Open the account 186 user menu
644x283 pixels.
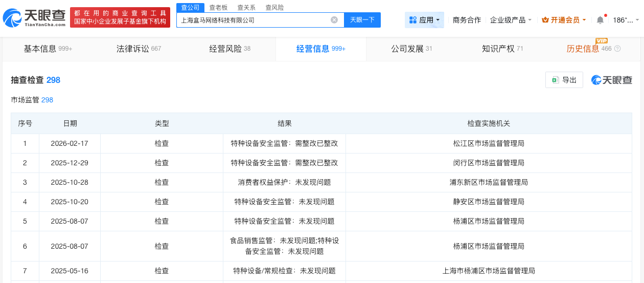(x=626, y=20)
